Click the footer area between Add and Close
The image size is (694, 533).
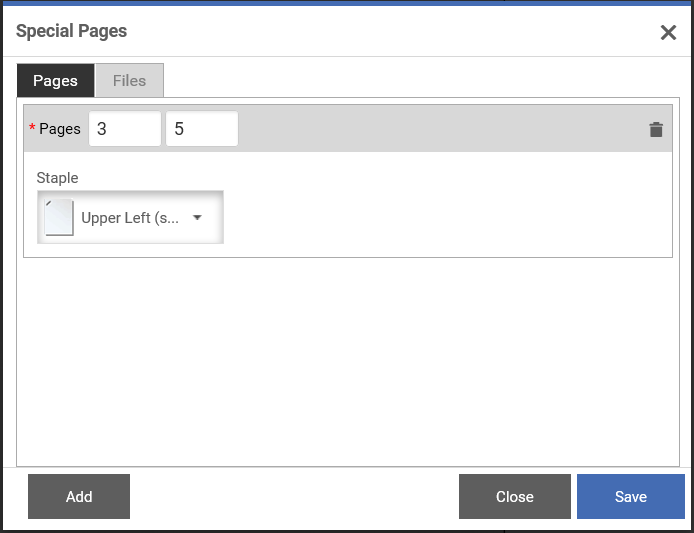coord(294,496)
